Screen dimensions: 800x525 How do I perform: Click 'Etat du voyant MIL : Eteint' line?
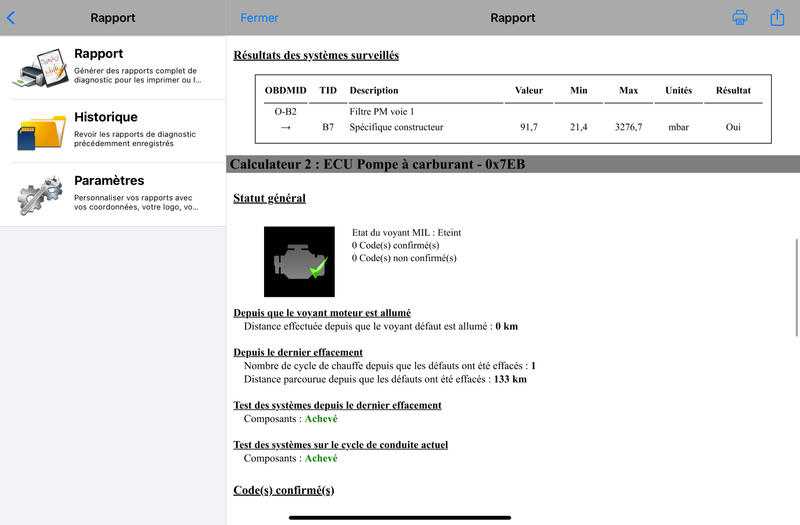pos(407,233)
